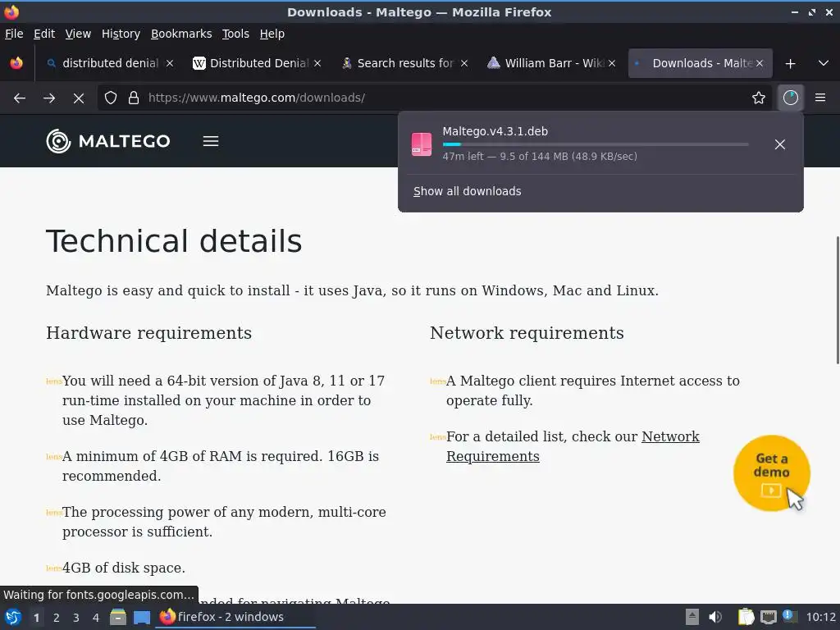Click the page vertical scrollbar
This screenshot has height=630, width=840.
[838, 300]
